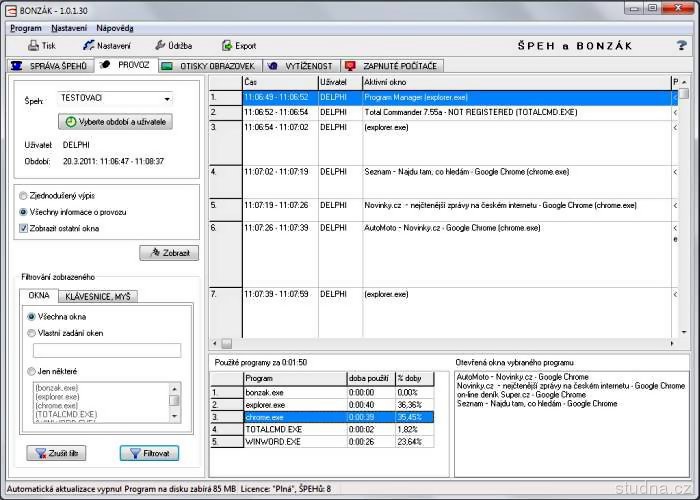Open the Program menu
This screenshot has height=500, width=700.
tap(26, 28)
